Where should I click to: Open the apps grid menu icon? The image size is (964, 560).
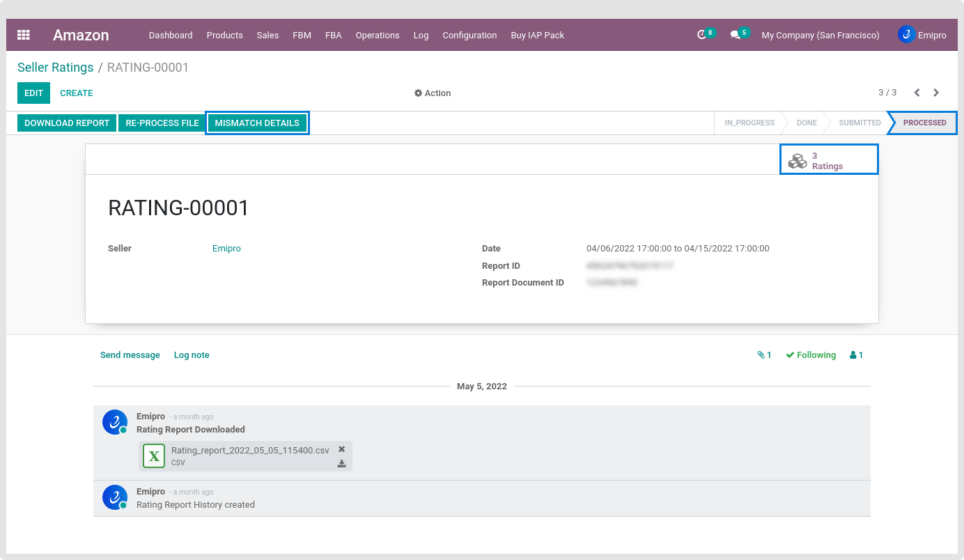point(24,35)
